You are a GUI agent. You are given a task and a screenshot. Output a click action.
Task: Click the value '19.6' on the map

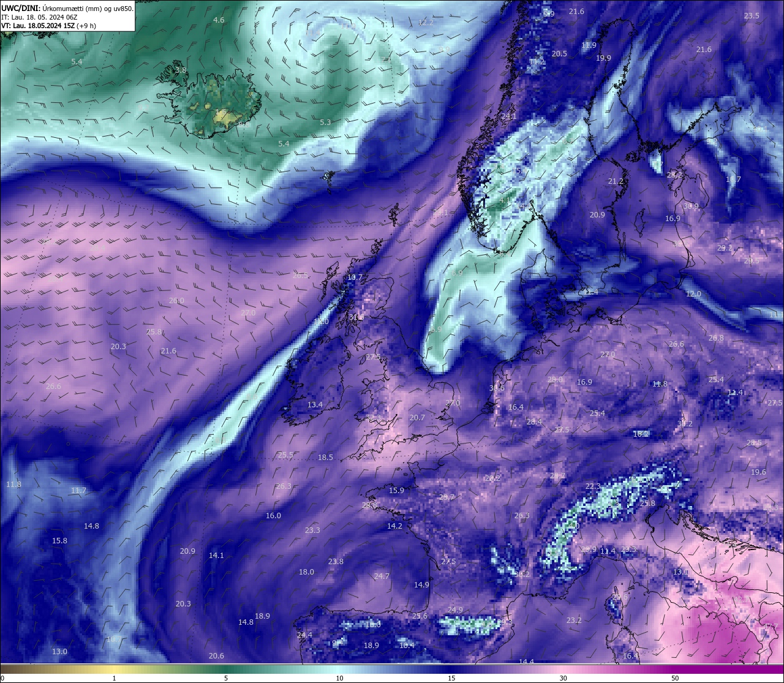click(758, 472)
